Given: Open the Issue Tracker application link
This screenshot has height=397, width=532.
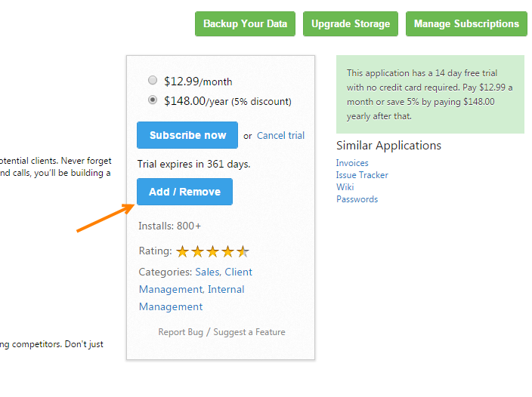Looking at the screenshot, I should (362, 175).
